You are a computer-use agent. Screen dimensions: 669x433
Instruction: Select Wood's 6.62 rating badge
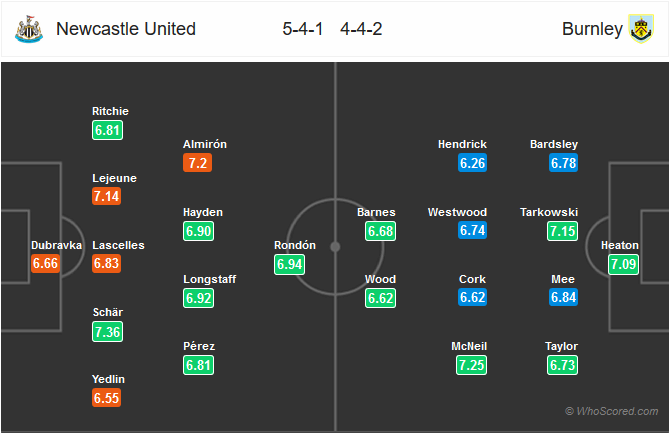click(x=380, y=298)
